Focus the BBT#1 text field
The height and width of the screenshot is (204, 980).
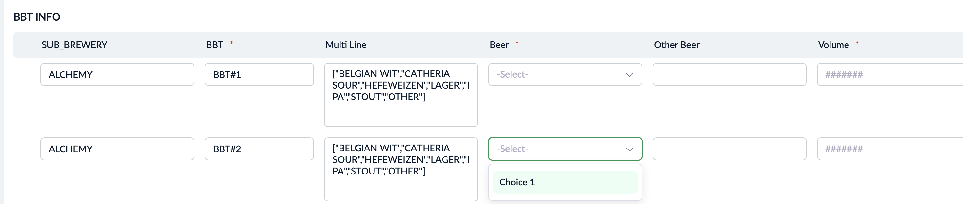point(259,75)
